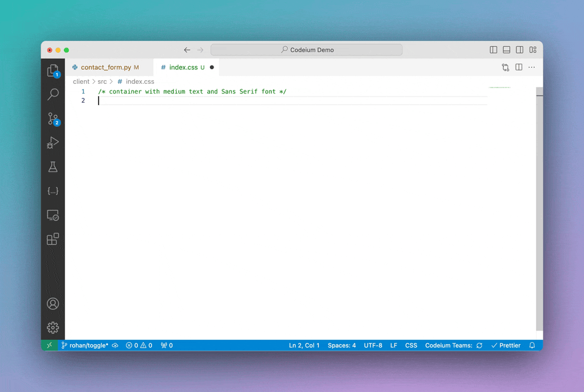Screen dimensions: 584x392
Task: Toggle the Codeium Teams sync indicator
Action: point(479,345)
